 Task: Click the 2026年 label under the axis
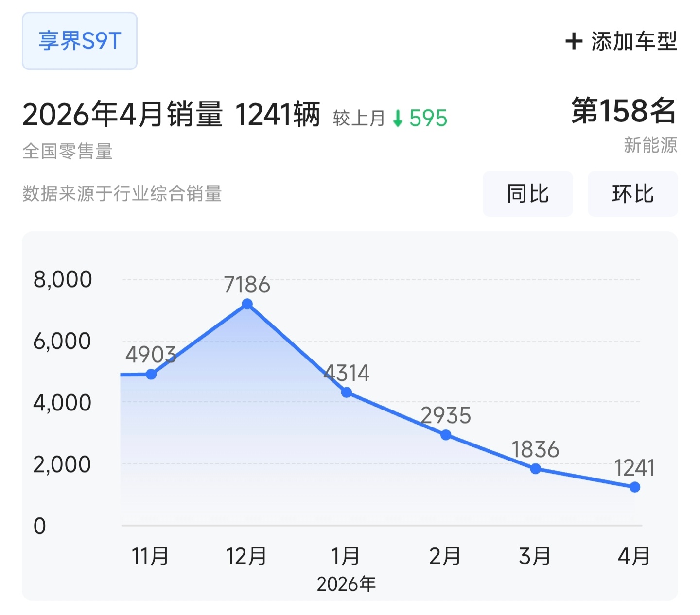tap(346, 584)
